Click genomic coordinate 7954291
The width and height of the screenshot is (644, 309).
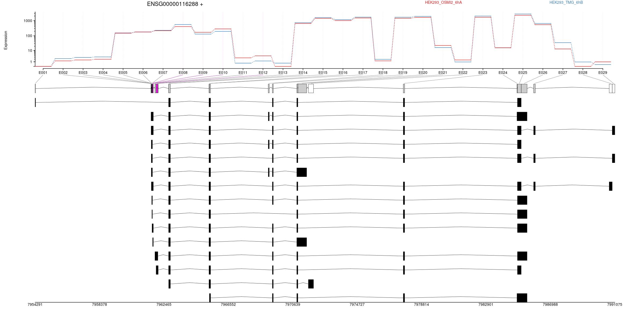(35, 304)
